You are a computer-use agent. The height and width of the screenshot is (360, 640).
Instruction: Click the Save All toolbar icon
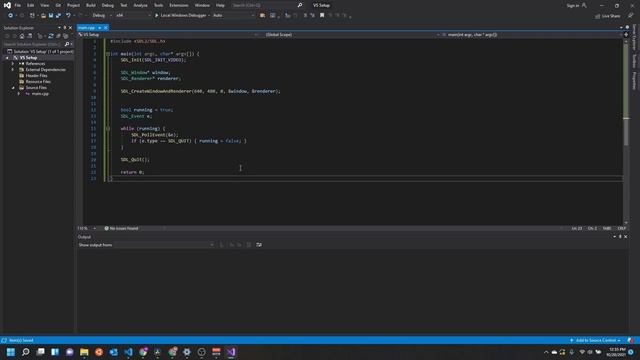(58, 16)
